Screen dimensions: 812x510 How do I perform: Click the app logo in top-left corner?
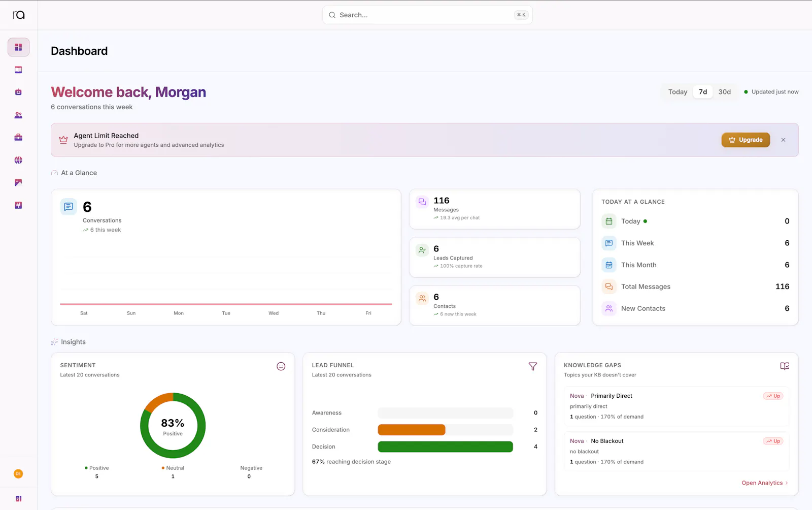click(19, 15)
